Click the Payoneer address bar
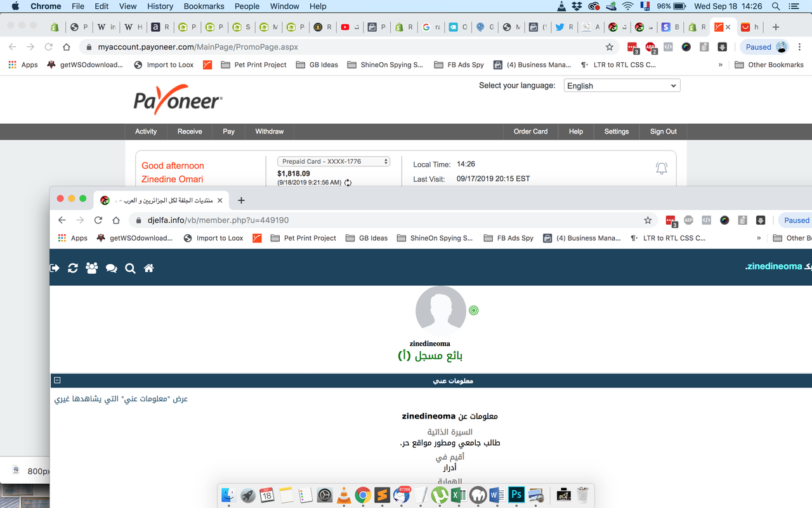The width and height of the screenshot is (812, 508). [x=349, y=47]
